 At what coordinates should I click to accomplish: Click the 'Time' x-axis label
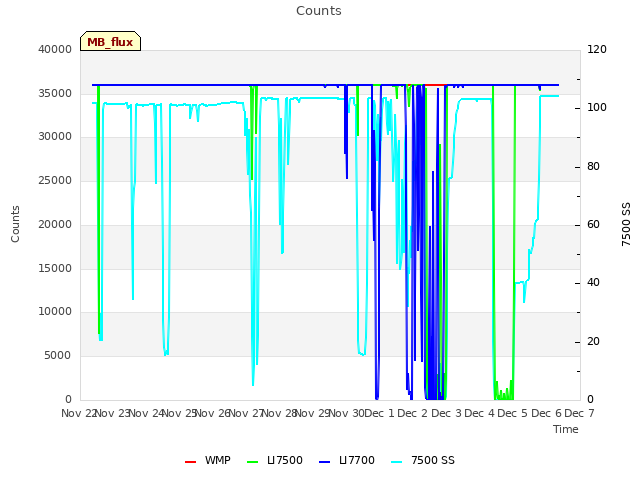tap(566, 429)
